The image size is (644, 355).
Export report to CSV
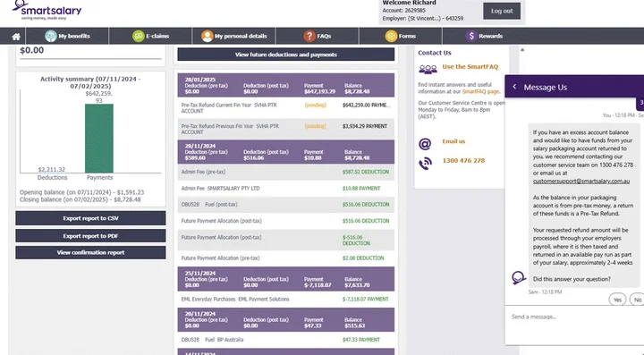point(90,218)
